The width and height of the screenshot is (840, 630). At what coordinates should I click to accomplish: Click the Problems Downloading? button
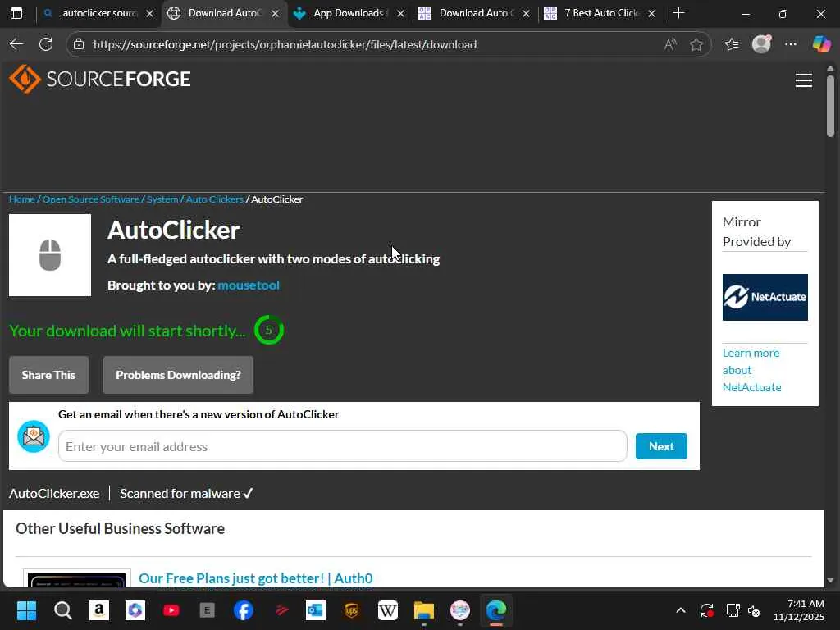(178, 375)
